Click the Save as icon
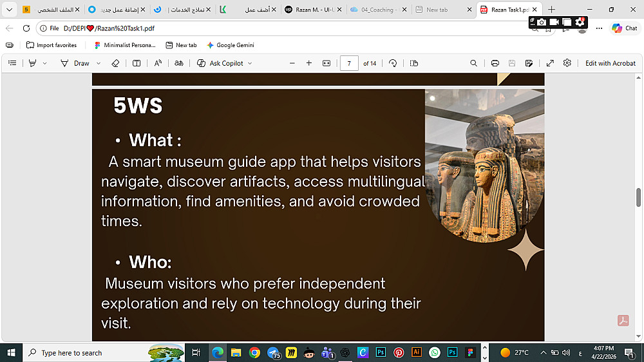 pos(529,63)
